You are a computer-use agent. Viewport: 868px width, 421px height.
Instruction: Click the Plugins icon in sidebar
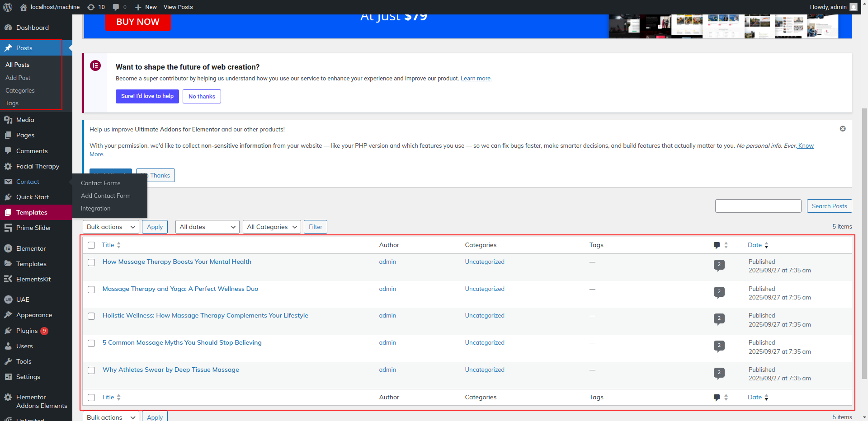8,331
